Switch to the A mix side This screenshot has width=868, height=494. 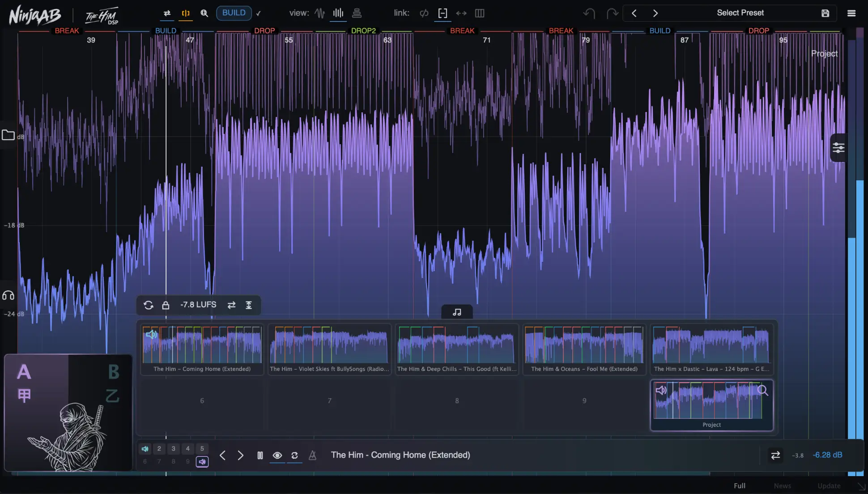tap(24, 372)
